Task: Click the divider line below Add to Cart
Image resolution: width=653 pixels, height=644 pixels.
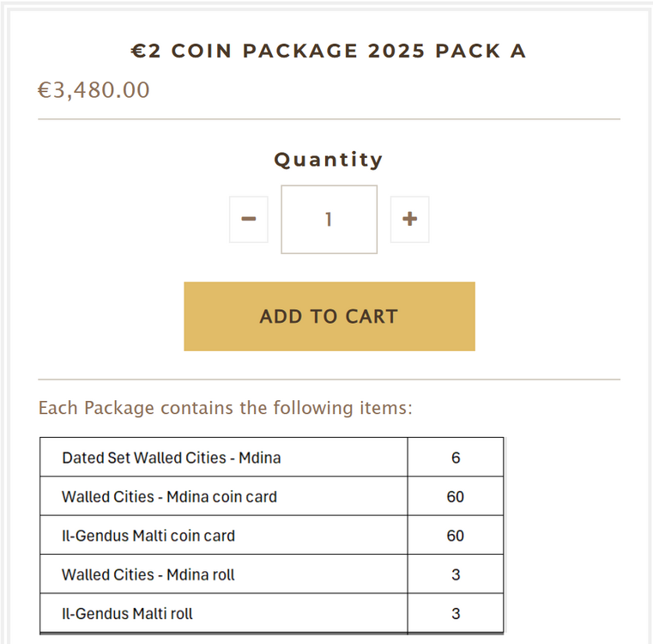Action: point(329,380)
